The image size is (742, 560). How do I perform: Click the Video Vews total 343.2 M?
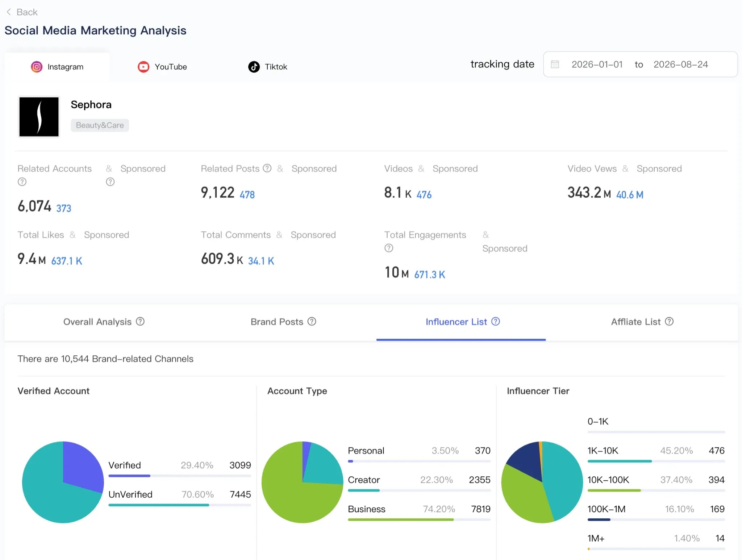coord(589,193)
